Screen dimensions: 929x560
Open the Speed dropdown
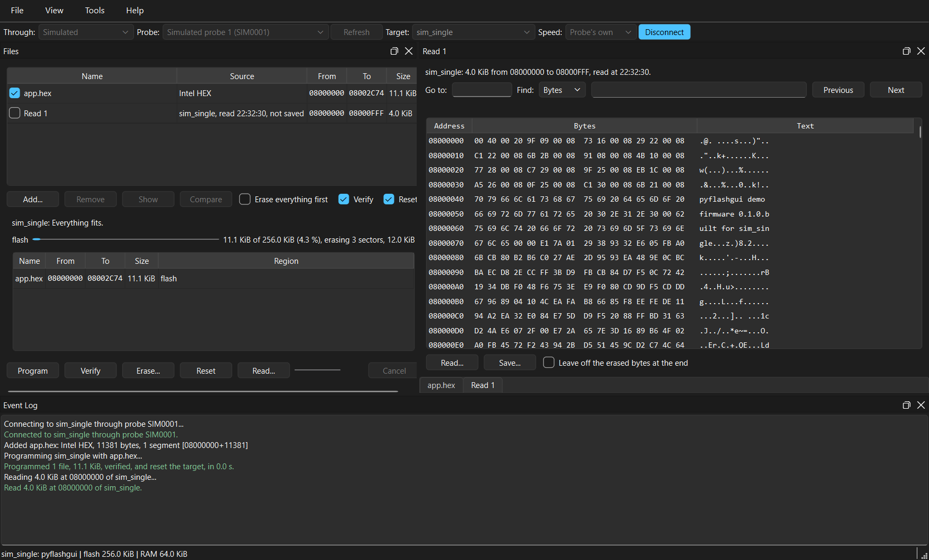(601, 32)
